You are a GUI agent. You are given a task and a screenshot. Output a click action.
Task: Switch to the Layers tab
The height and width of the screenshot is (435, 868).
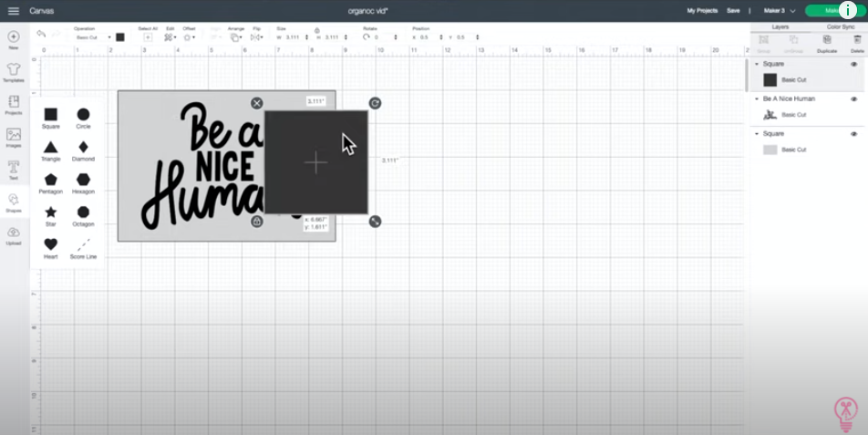tap(780, 26)
